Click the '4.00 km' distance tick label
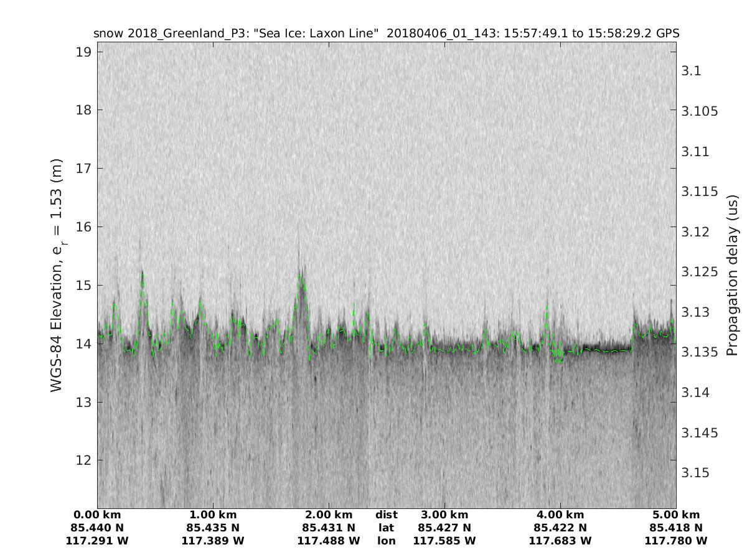Screen dimensions: 747x560 coord(560,515)
